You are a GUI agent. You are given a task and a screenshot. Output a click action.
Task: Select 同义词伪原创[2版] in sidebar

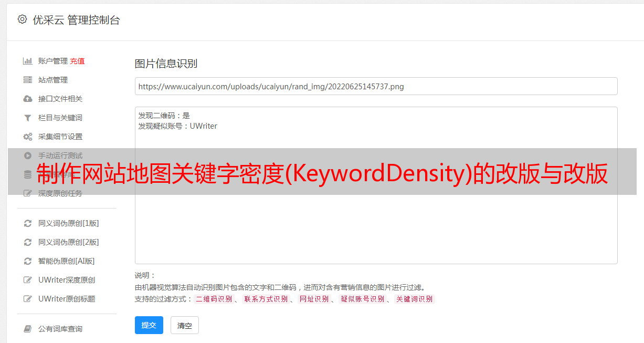(x=68, y=242)
